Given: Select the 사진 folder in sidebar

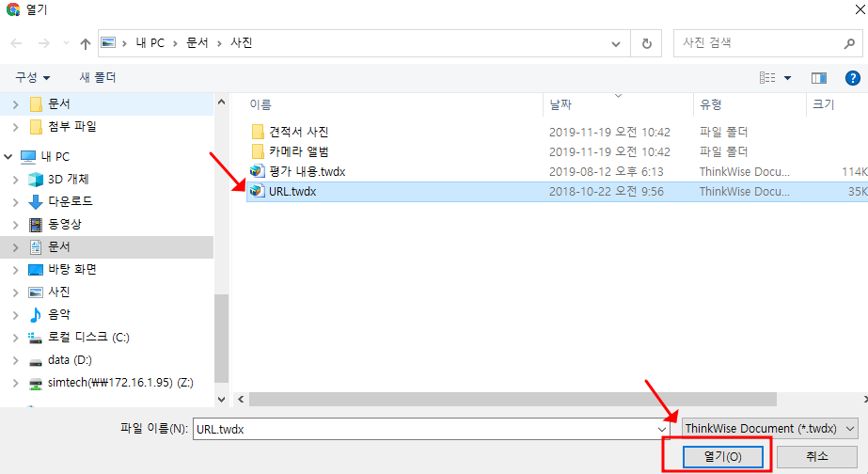Looking at the screenshot, I should point(58,292).
